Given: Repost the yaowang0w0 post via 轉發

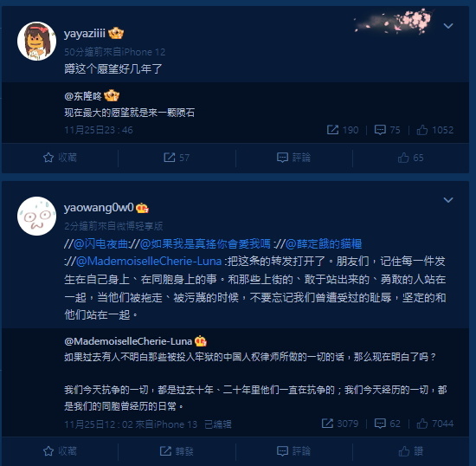Looking at the screenshot, I should (x=177, y=451).
